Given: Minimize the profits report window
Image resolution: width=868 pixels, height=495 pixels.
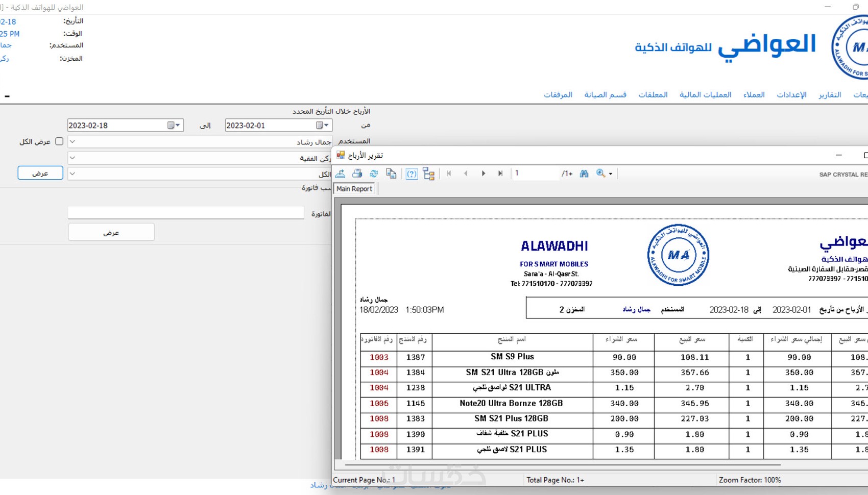Looking at the screenshot, I should [x=838, y=155].
